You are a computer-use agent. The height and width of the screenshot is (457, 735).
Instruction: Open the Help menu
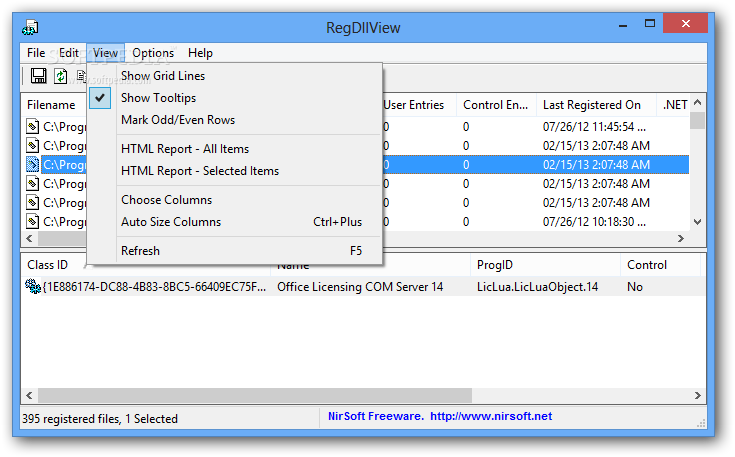point(200,52)
